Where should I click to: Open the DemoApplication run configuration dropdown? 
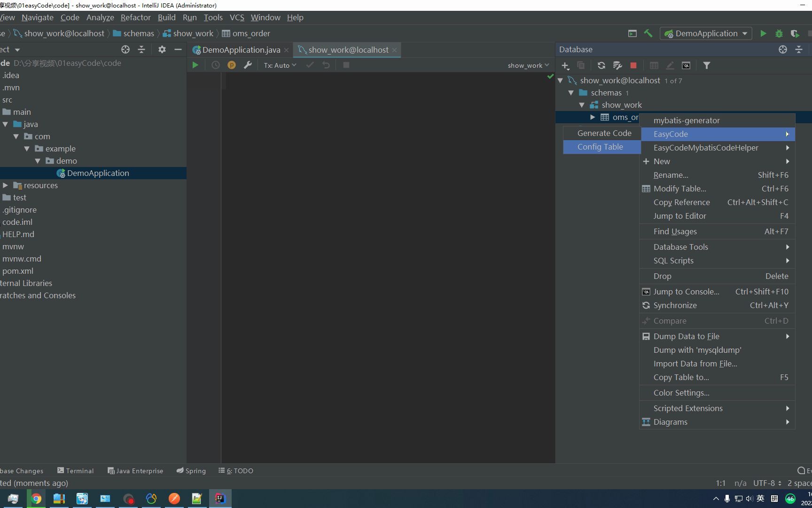tap(706, 33)
